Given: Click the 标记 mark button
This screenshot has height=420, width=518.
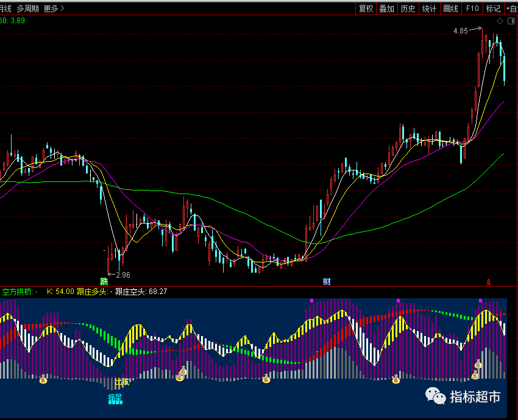Looking at the screenshot, I should tap(493, 9).
